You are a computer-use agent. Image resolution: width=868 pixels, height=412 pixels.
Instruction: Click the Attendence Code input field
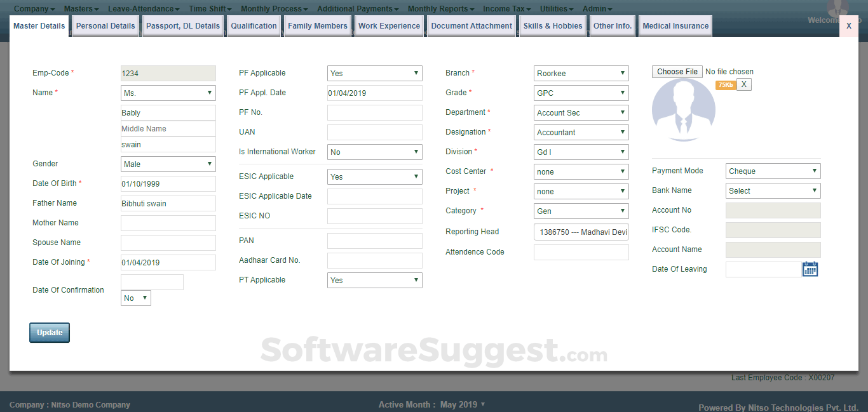coord(581,252)
